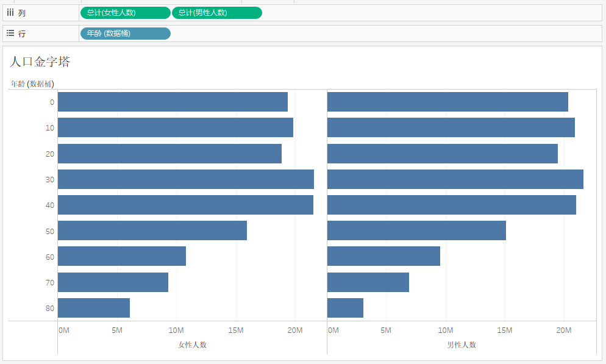Screen dimensions: 606x364
Task: Click the 行 shelf label
Action: click(22, 34)
